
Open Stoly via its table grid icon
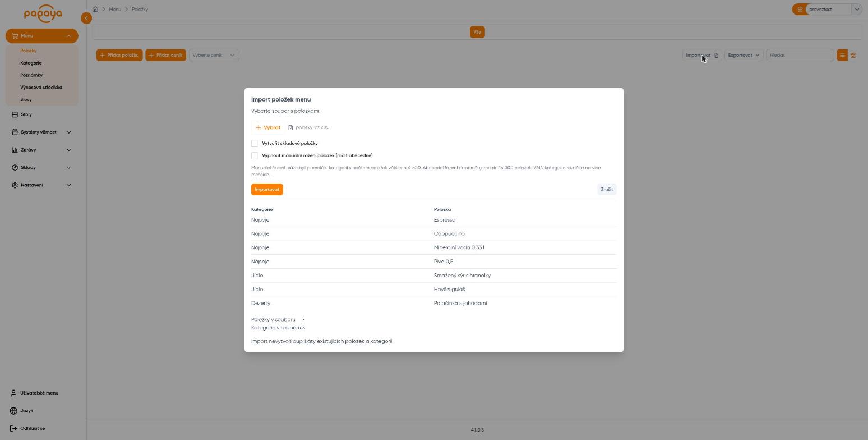[x=15, y=114]
